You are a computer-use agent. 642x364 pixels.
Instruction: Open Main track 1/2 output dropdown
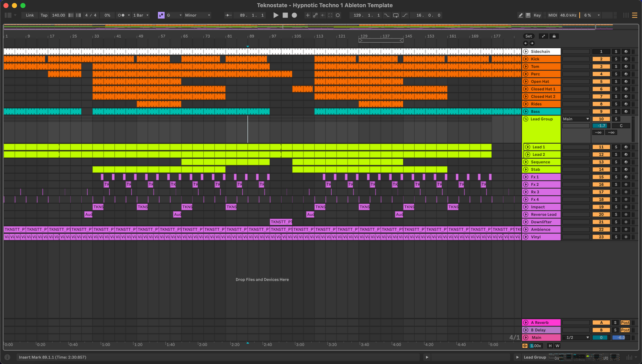(x=576, y=337)
